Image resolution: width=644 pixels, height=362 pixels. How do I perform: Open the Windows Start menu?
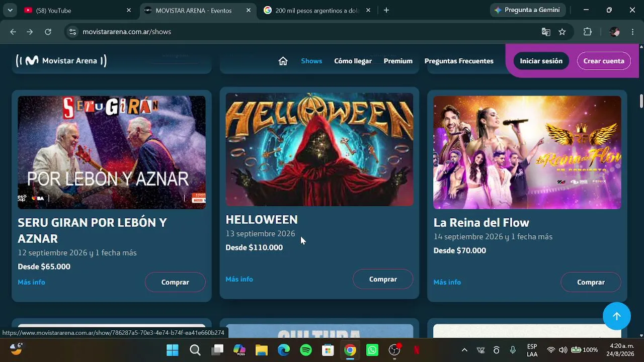tap(173, 350)
